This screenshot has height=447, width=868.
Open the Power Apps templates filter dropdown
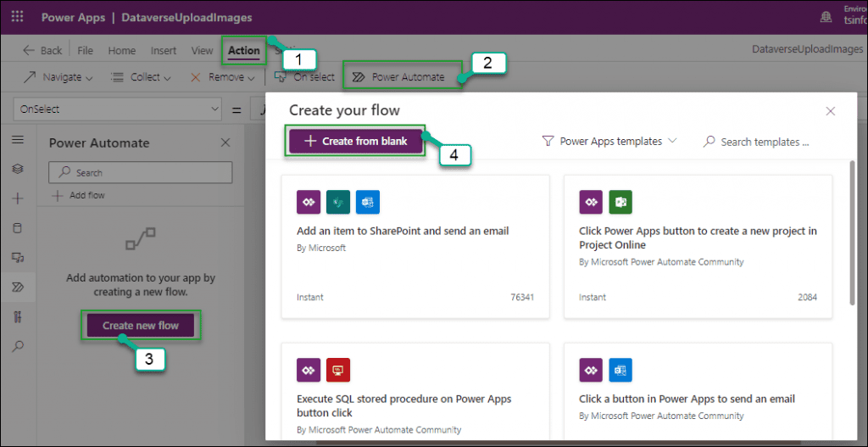coord(609,142)
